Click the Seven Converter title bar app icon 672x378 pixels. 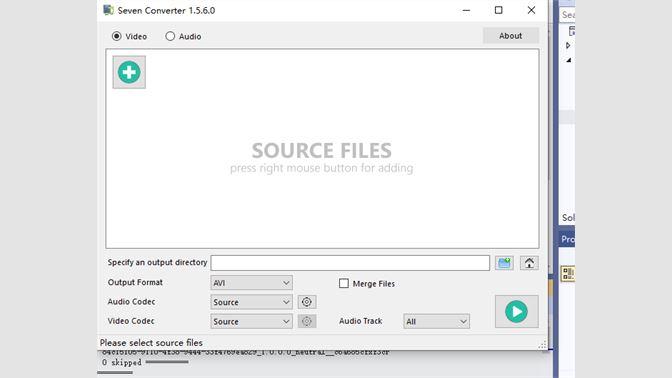pyautogui.click(x=108, y=10)
